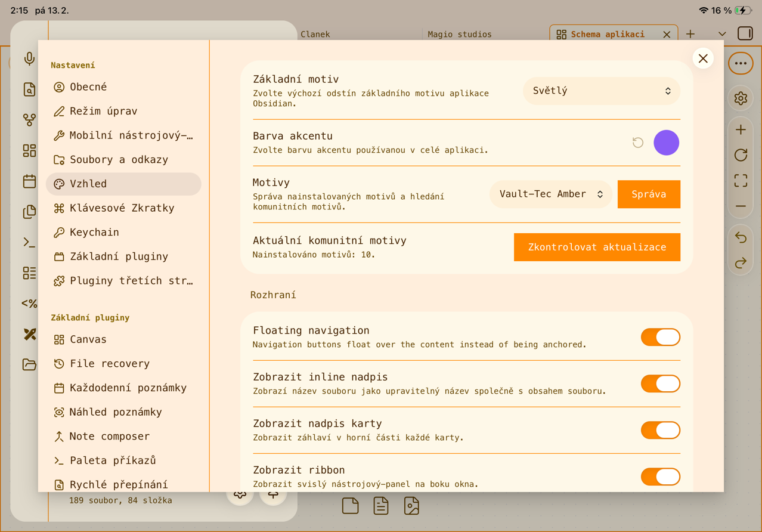
Task: Switch to the Magio studios tab
Action: tap(459, 34)
